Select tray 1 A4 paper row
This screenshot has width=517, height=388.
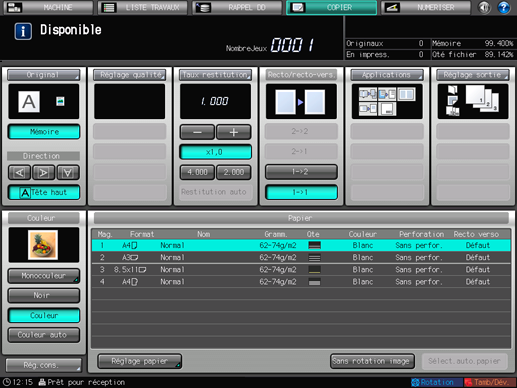[x=301, y=245]
